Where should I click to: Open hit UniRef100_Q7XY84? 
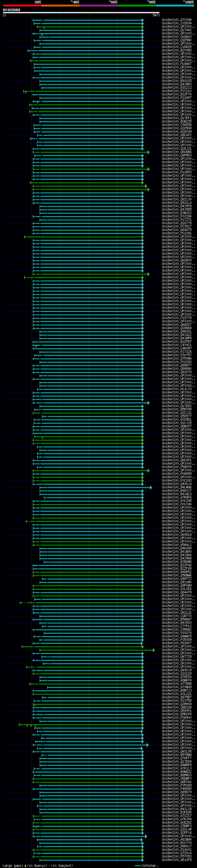click(x=177, y=20)
